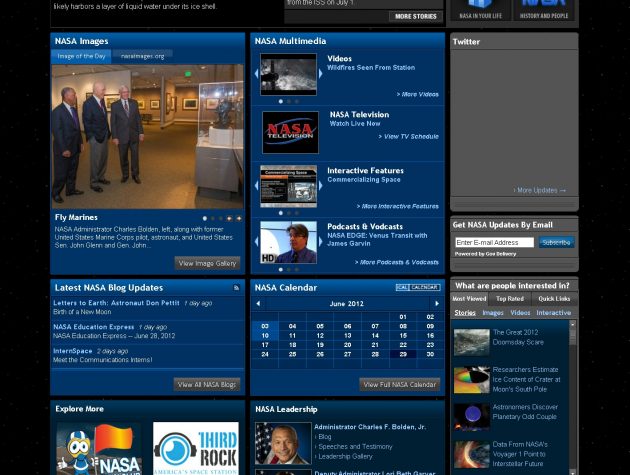Viewport: 630px width, 475px height.
Task: Select second pager dot under Videos thumbnail
Action: click(288, 101)
